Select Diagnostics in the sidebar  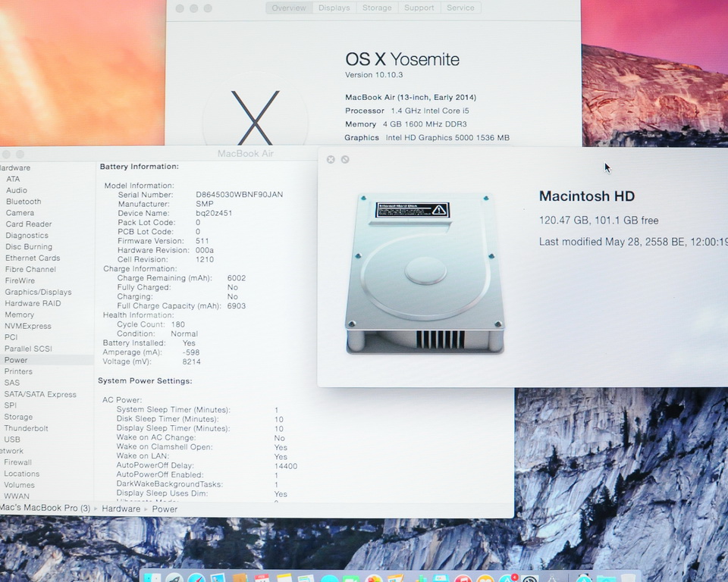(x=27, y=236)
